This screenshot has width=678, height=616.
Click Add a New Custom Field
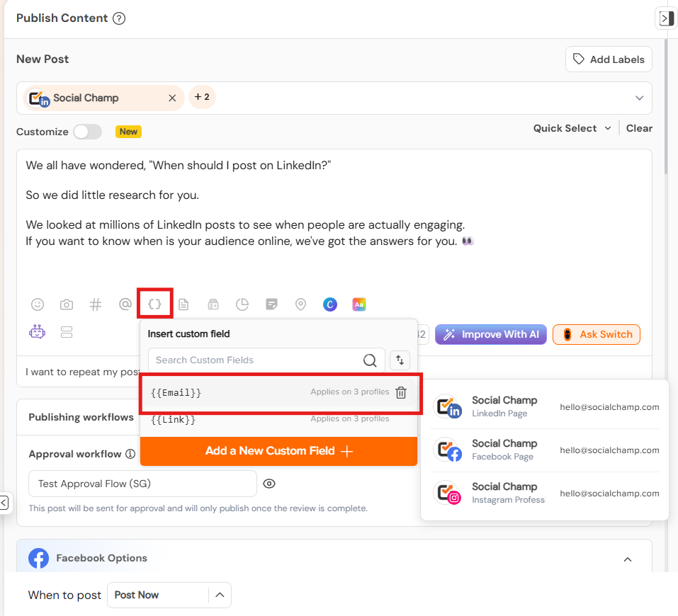279,451
